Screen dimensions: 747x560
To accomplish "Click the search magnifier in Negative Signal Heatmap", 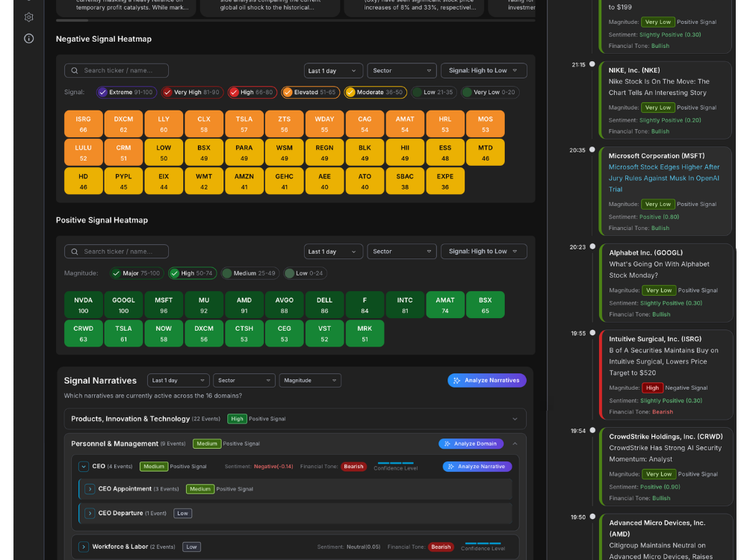I will coord(74,70).
